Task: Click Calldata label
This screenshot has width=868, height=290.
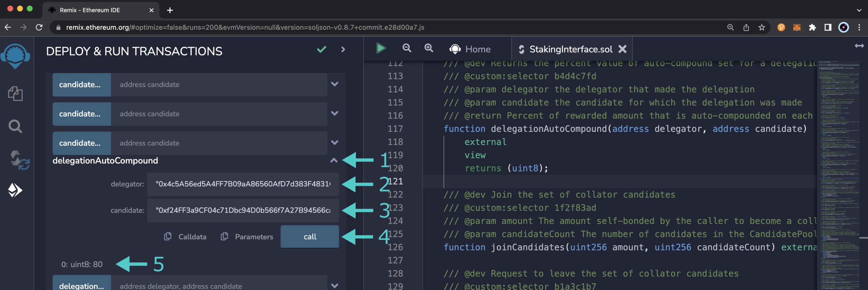Action: (x=192, y=237)
